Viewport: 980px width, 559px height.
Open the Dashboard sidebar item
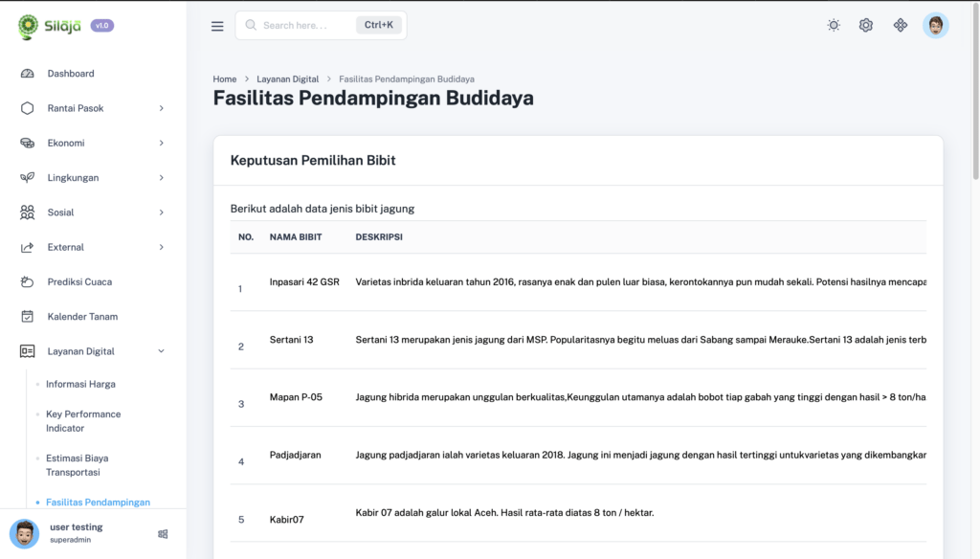coord(71,74)
